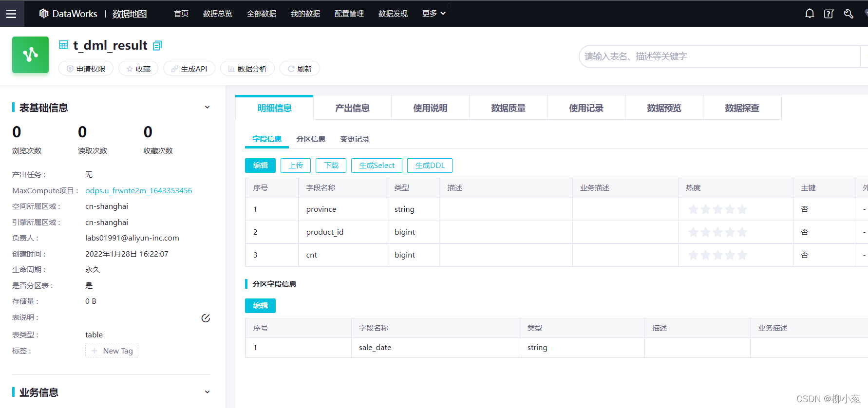Switch to the 数据预览 tab
This screenshot has width=868, height=408.
[664, 108]
